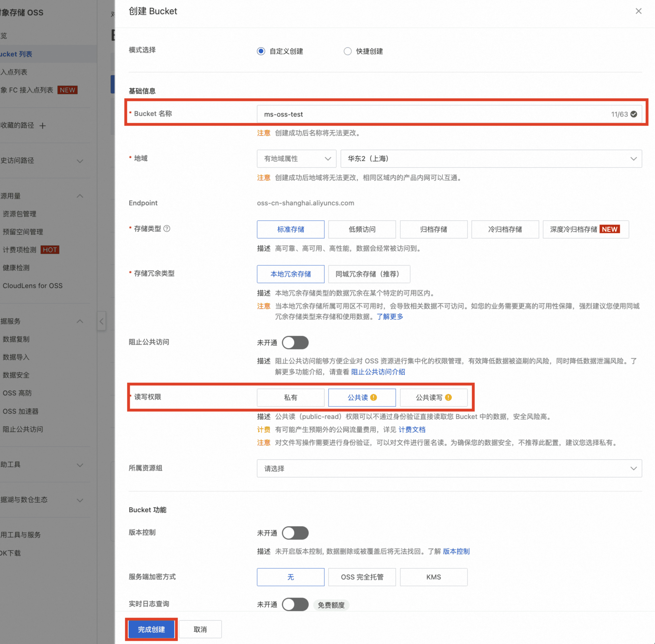Select 本地冗余存储 redundancy
Screen dimensions: 655x644
point(291,274)
